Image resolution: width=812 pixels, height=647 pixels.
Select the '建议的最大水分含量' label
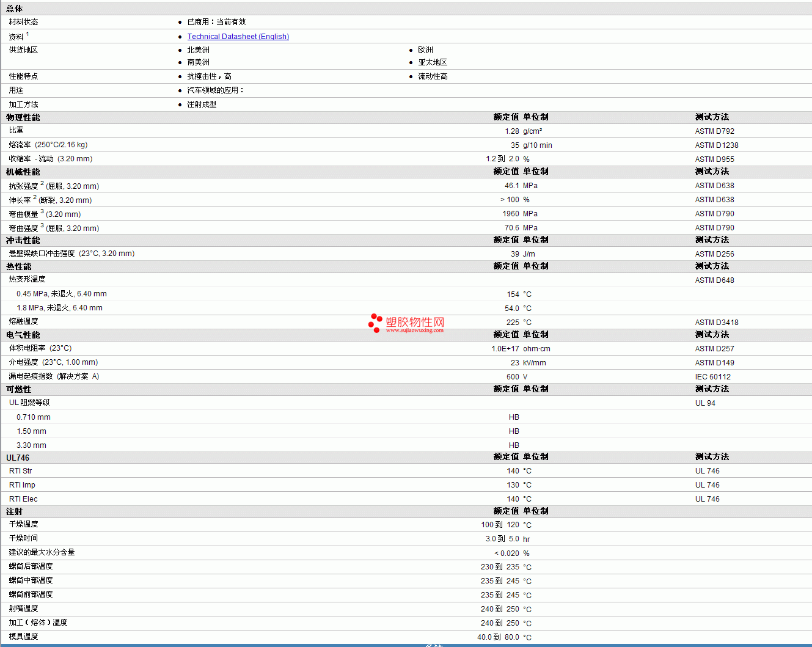[x=42, y=552]
